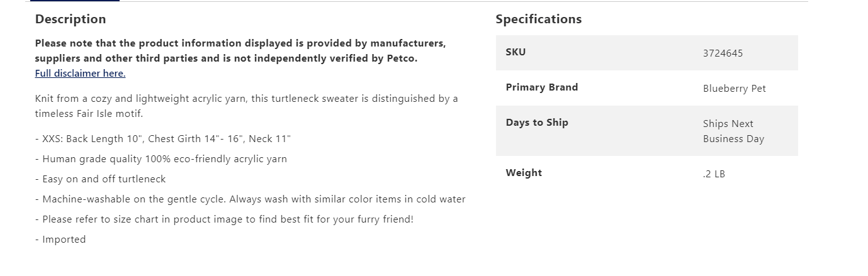Click the Specifications section heading

tap(538, 19)
